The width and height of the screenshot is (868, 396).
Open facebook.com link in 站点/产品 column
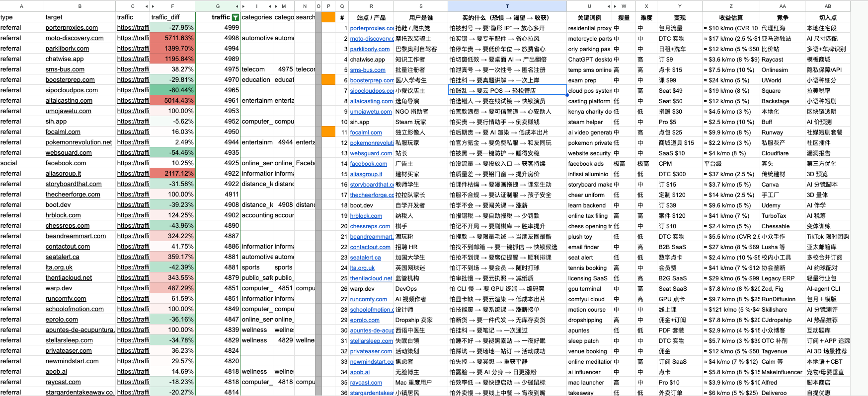[x=368, y=164]
